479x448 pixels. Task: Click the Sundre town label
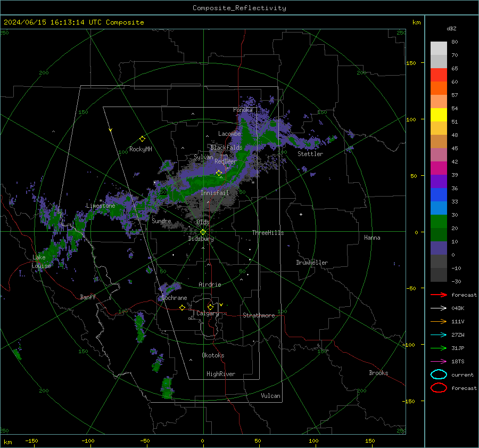click(161, 221)
